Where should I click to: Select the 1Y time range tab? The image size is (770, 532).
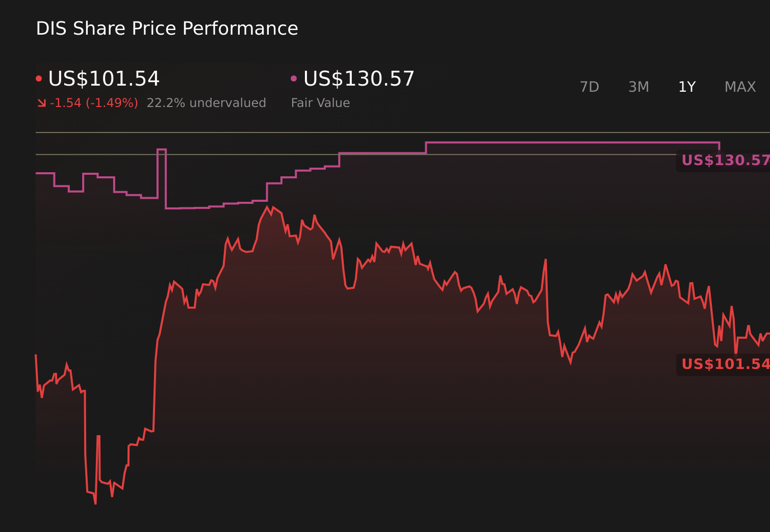[687, 87]
